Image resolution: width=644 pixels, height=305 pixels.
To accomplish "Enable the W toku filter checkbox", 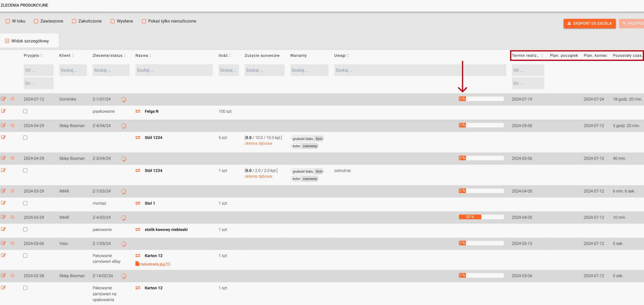I will click(8, 21).
